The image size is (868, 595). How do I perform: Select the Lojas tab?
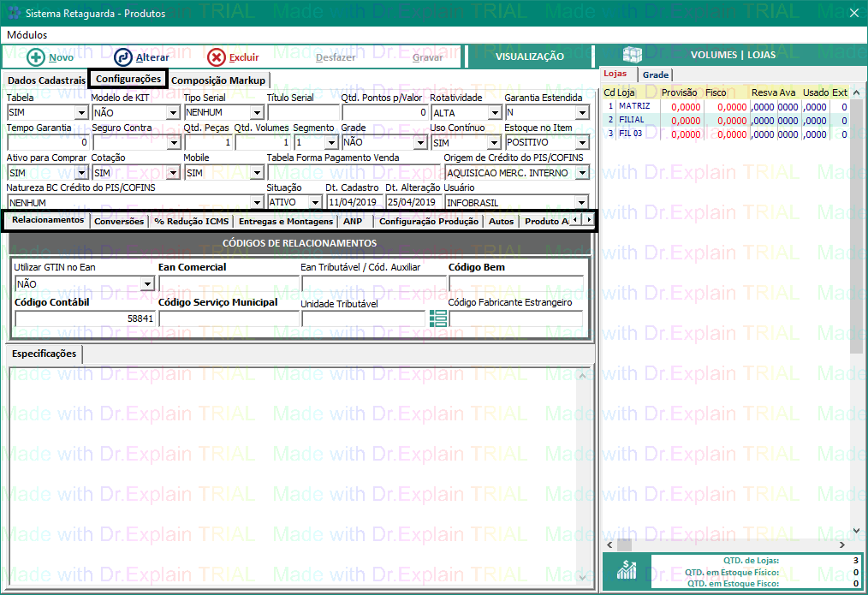[x=615, y=74]
